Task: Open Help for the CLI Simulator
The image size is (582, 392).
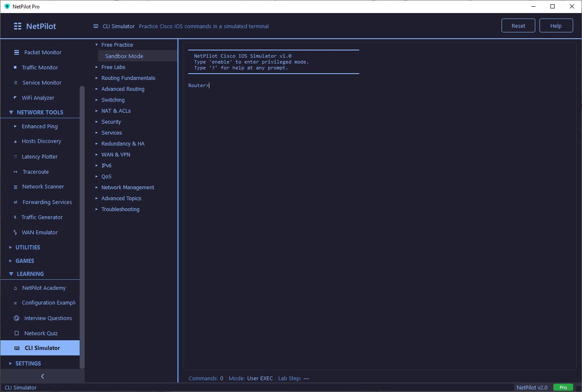Action: [556, 25]
